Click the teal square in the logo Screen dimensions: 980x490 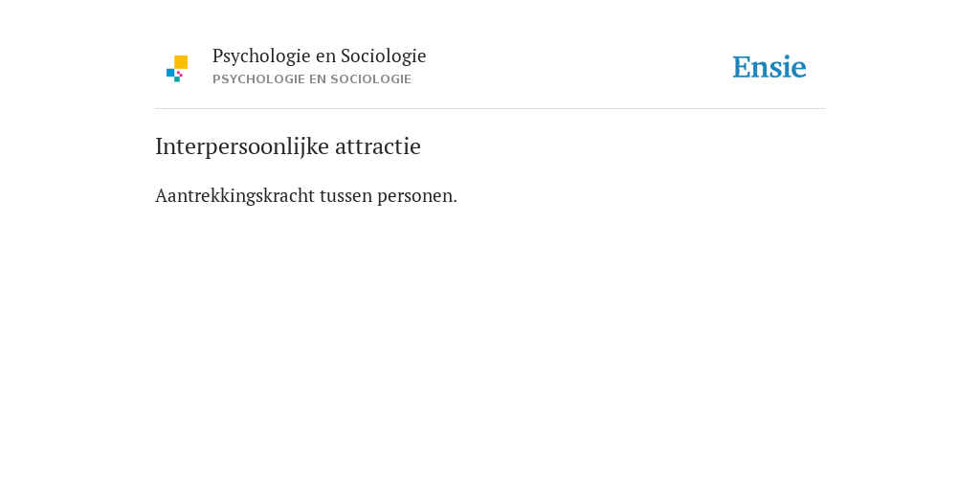point(177,79)
